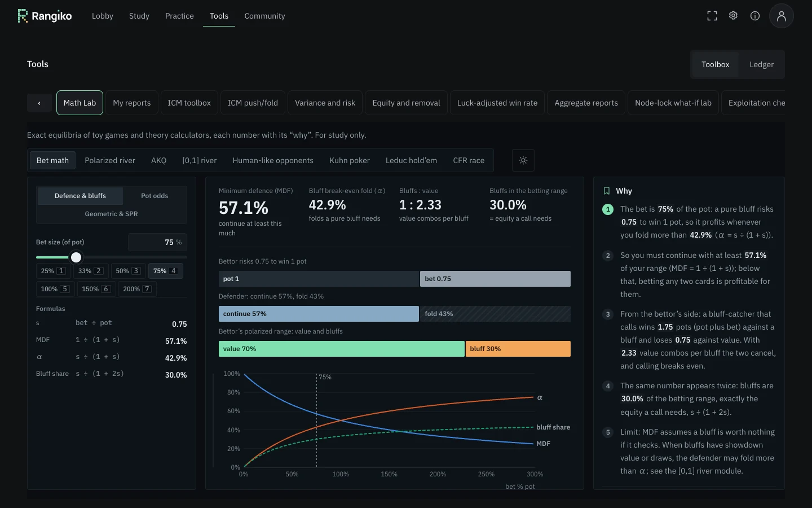Choose the 100% bet size preset

[x=55, y=289]
